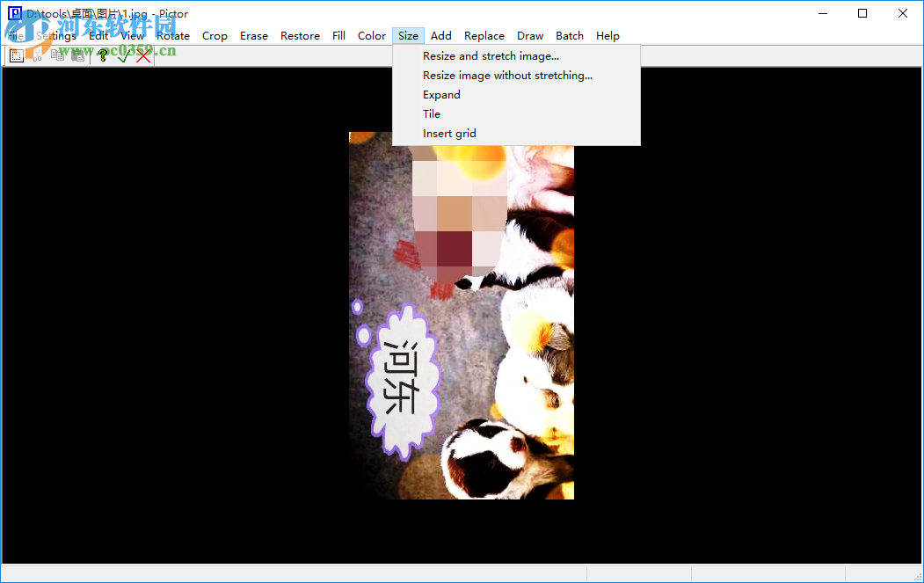
Task: Cancel changes with the red X icon
Action: pos(143,55)
